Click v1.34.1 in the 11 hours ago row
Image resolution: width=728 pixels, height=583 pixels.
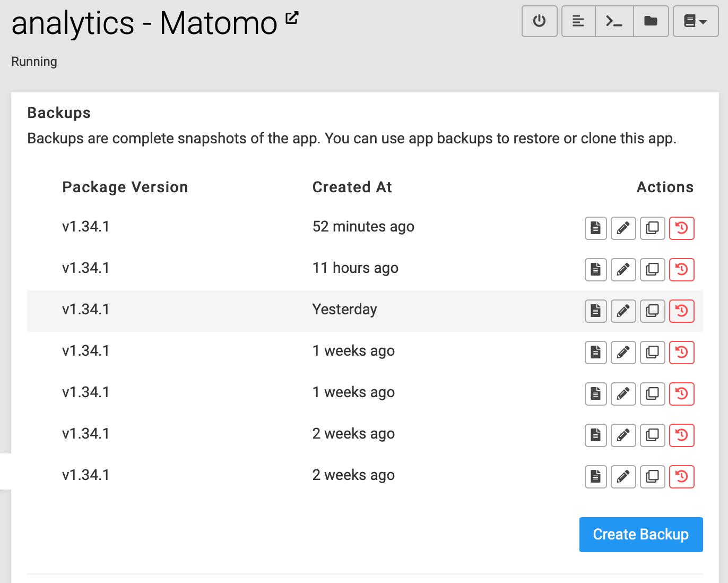86,268
